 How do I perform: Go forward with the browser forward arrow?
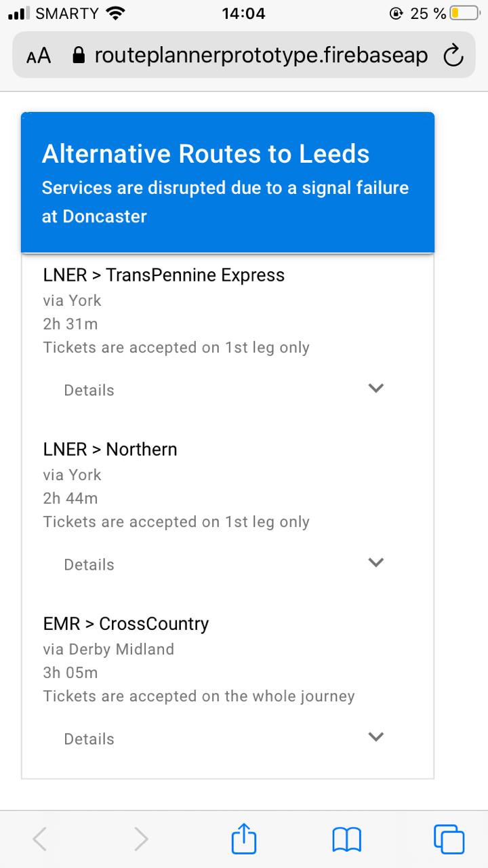pos(141,840)
